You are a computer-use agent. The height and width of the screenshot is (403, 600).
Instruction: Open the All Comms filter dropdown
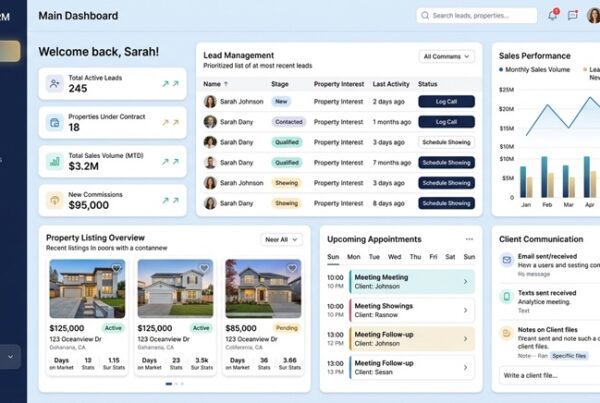[446, 56]
